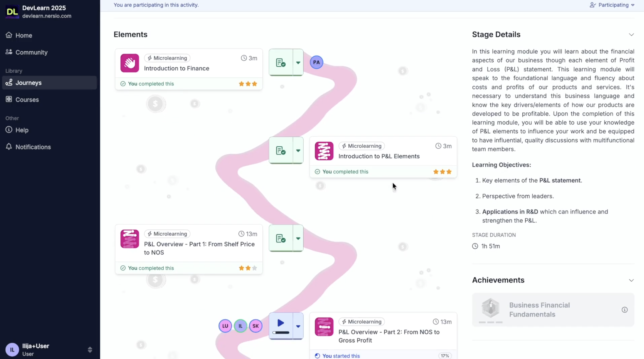Open dropdown arrow next to P&L Part 1

point(298,238)
